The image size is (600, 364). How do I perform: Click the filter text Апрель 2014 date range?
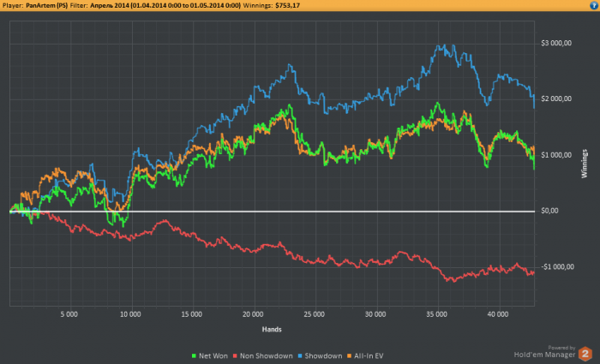point(165,5)
